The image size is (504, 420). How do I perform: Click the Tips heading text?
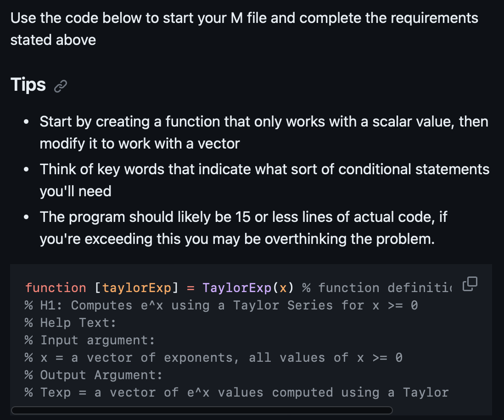[x=28, y=85]
